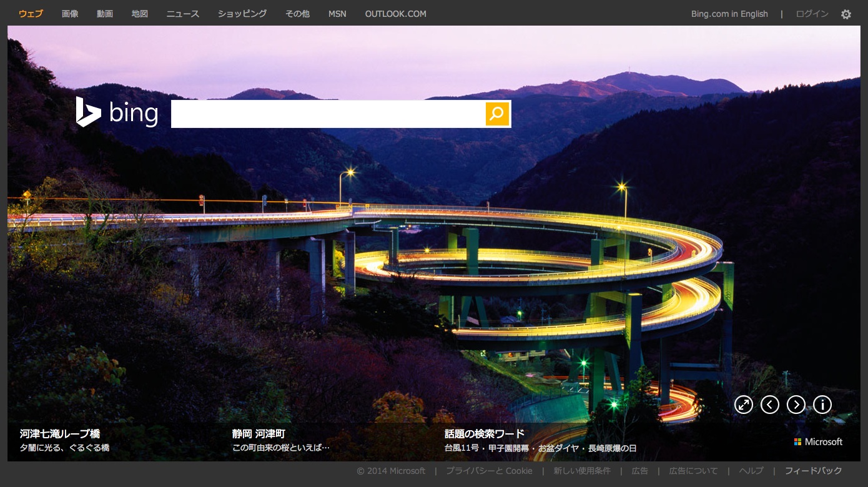Expand the その他 (More) menu
The height and width of the screenshot is (487, 868).
tap(297, 14)
